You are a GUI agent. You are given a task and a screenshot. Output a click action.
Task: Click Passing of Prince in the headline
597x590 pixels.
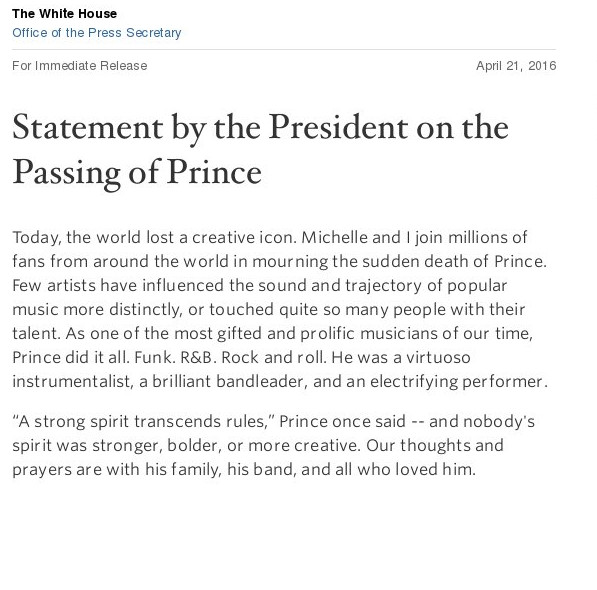tap(137, 173)
